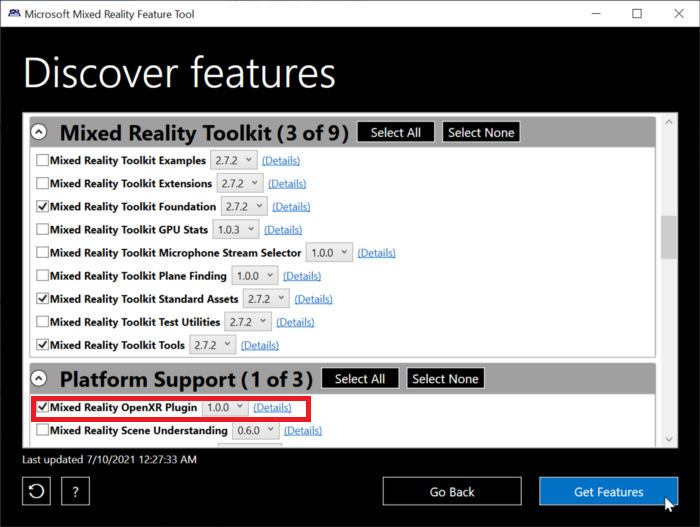
Task: Open version dropdown for Toolkit Extensions
Action: (240, 184)
